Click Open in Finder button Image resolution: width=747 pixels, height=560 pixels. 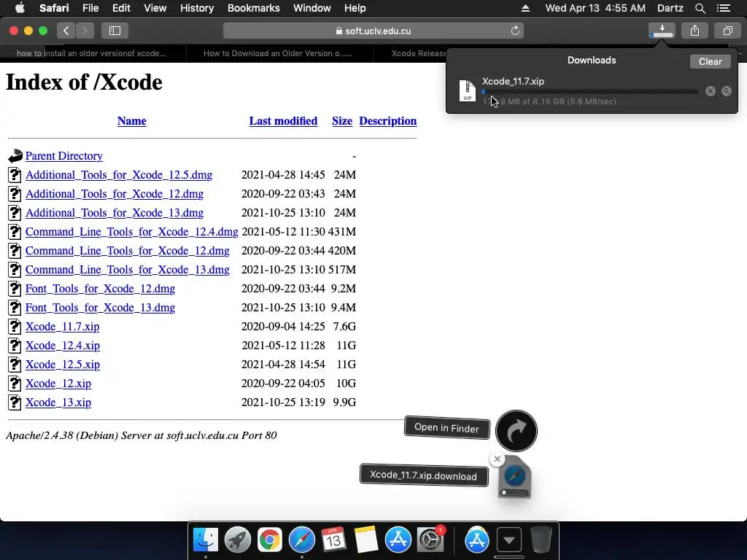point(446,427)
